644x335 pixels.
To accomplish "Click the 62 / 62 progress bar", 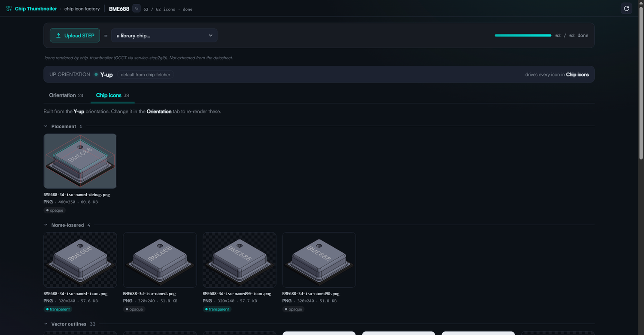I will pos(523,36).
